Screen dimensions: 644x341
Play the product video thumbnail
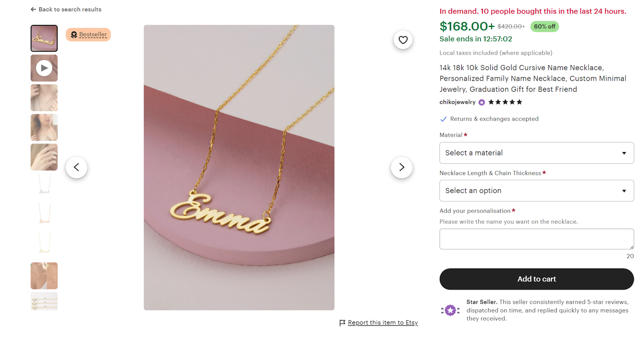click(x=44, y=68)
